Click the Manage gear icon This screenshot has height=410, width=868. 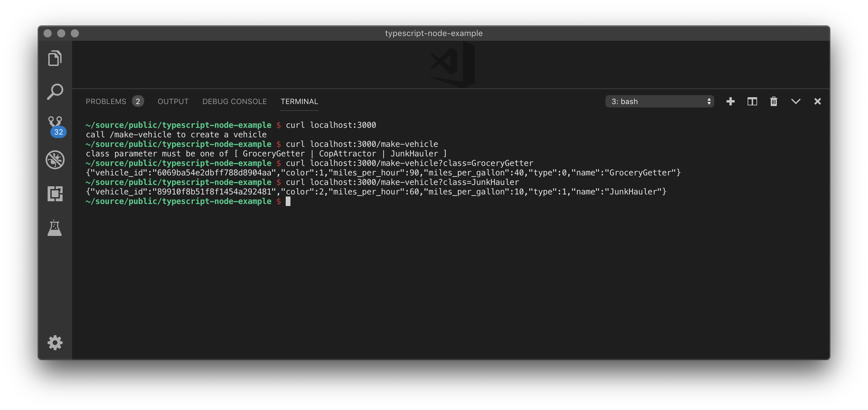(x=55, y=343)
